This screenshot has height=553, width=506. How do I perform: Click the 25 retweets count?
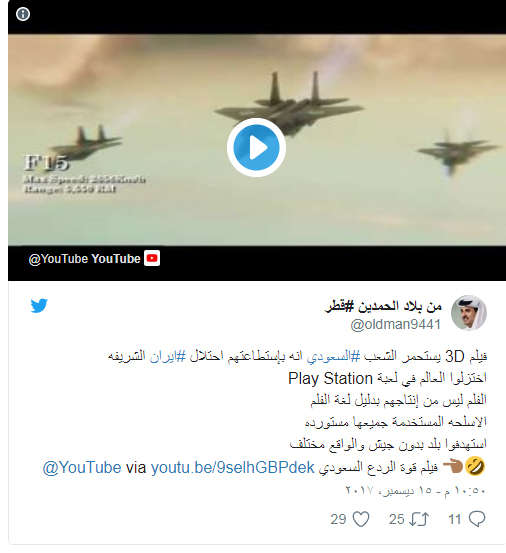click(397, 519)
